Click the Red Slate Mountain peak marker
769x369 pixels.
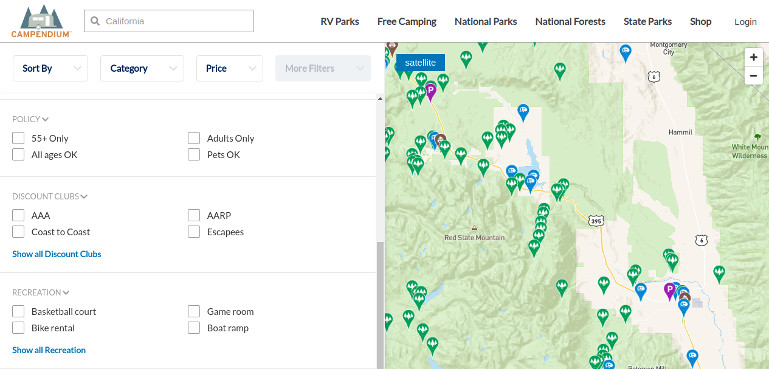pyautogui.click(x=474, y=228)
